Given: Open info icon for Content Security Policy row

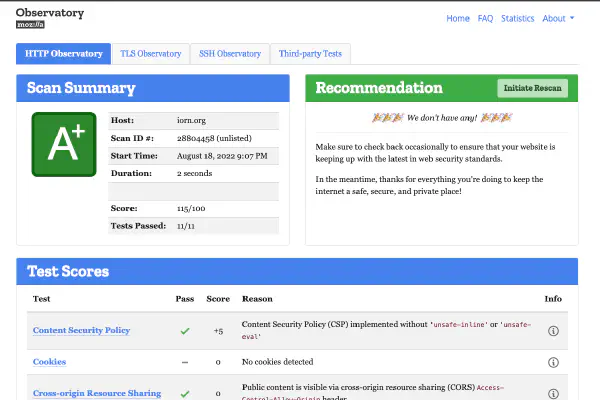Looking at the screenshot, I should (x=553, y=331).
